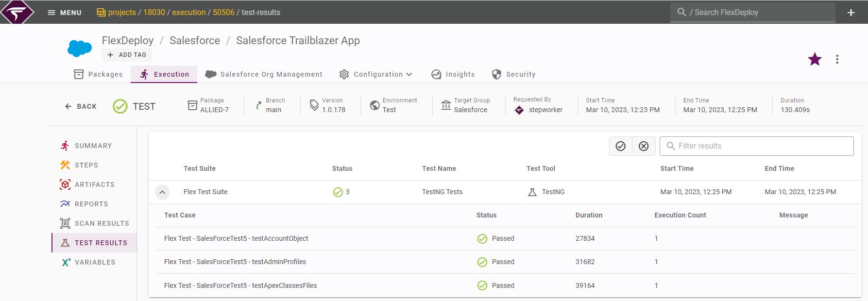The image size is (868, 301).
Task: Click TestNG Tests test name cell
Action: 442,192
